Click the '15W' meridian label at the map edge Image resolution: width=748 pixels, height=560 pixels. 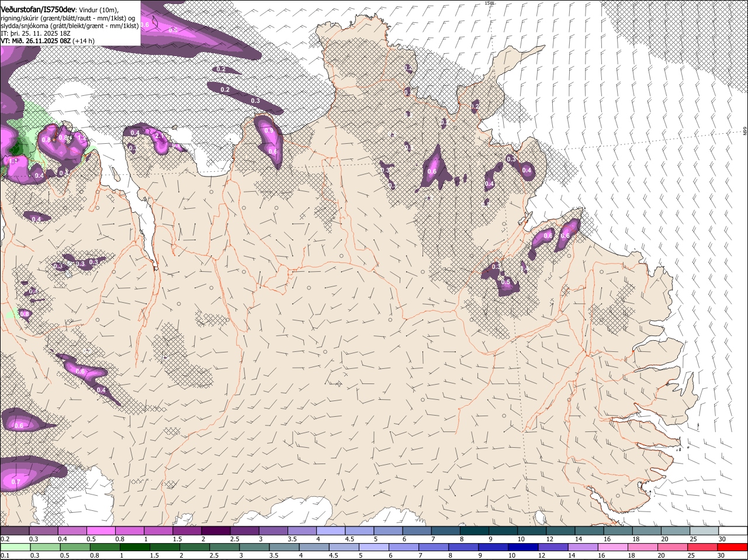point(489,3)
